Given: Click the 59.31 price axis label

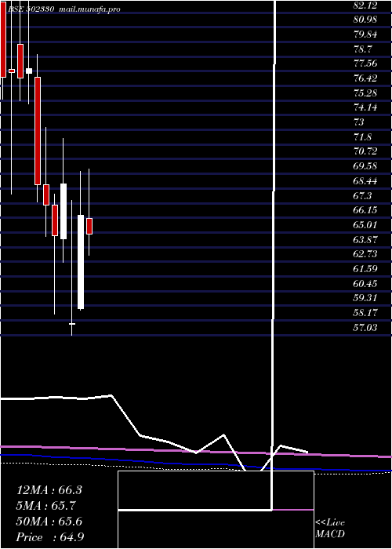Looking at the screenshot, I should (365, 298).
